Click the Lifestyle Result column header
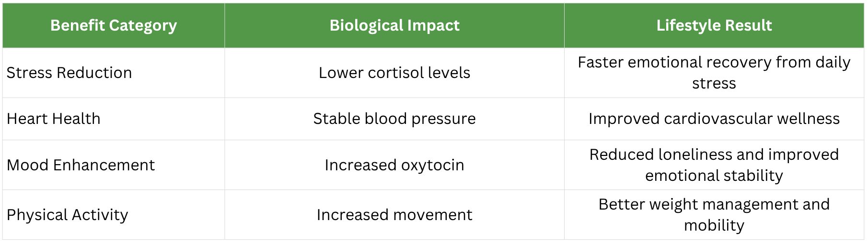The image size is (868, 244). pyautogui.click(x=714, y=25)
